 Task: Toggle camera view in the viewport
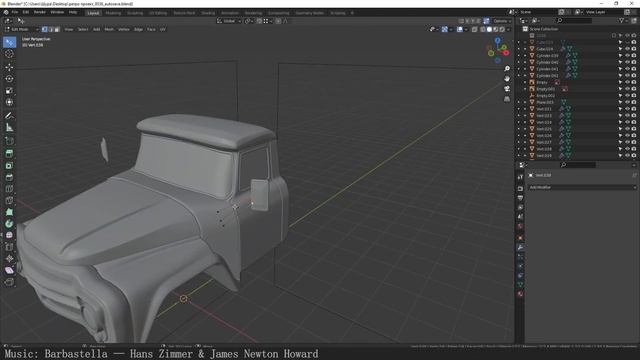tap(507, 89)
